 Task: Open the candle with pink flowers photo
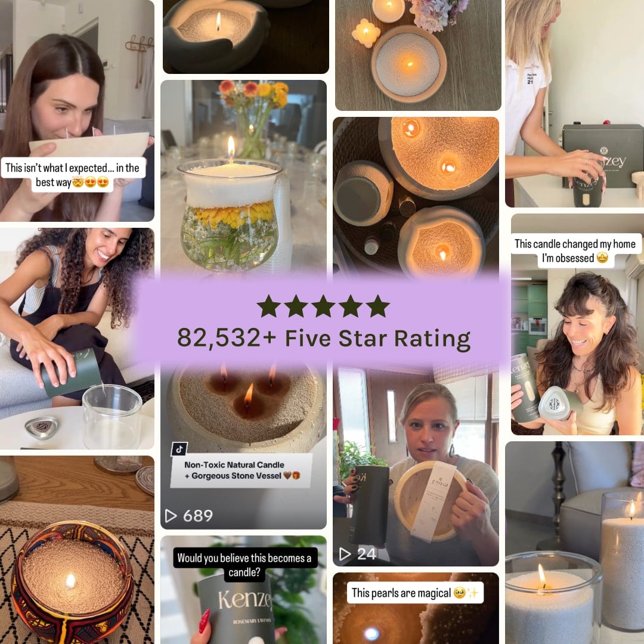(418, 55)
